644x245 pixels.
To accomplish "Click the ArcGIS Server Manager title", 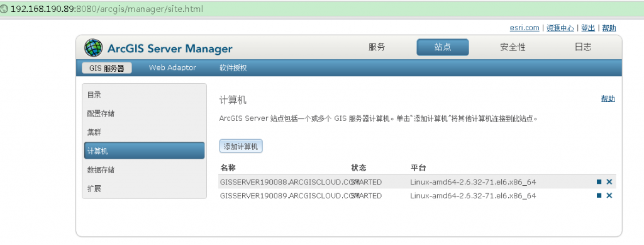I will [170, 48].
